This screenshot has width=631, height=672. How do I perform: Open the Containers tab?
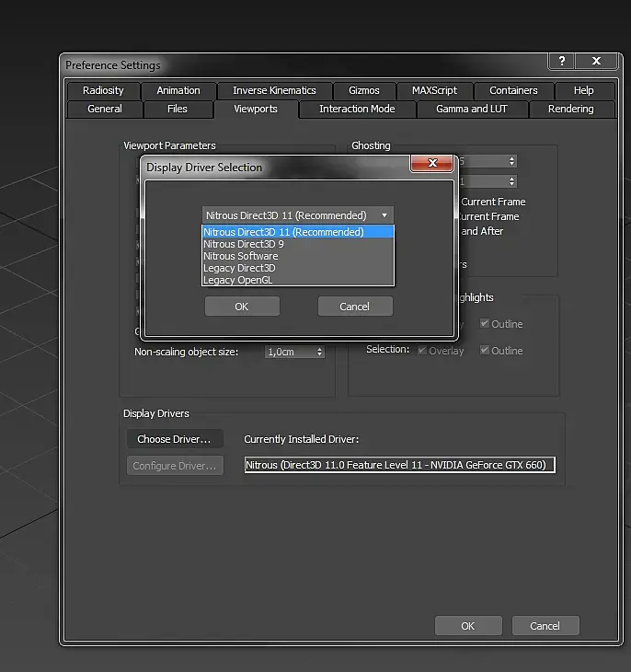point(513,90)
